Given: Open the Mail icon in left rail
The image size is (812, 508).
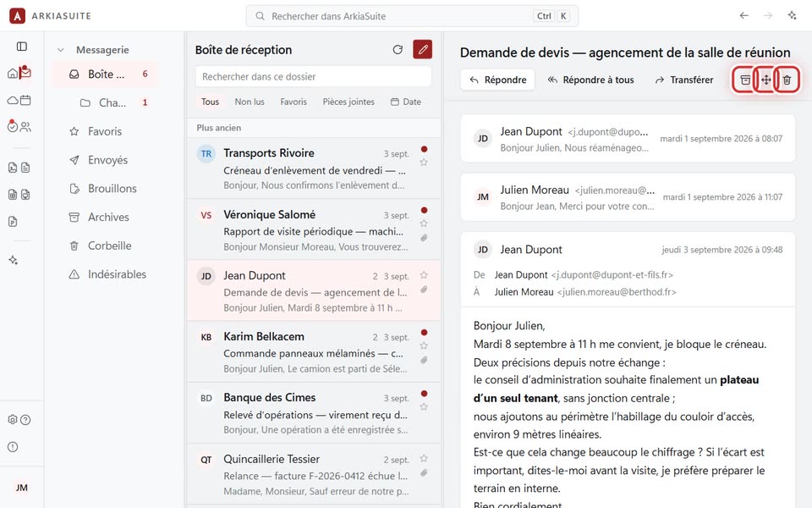Looking at the screenshot, I should (25, 73).
